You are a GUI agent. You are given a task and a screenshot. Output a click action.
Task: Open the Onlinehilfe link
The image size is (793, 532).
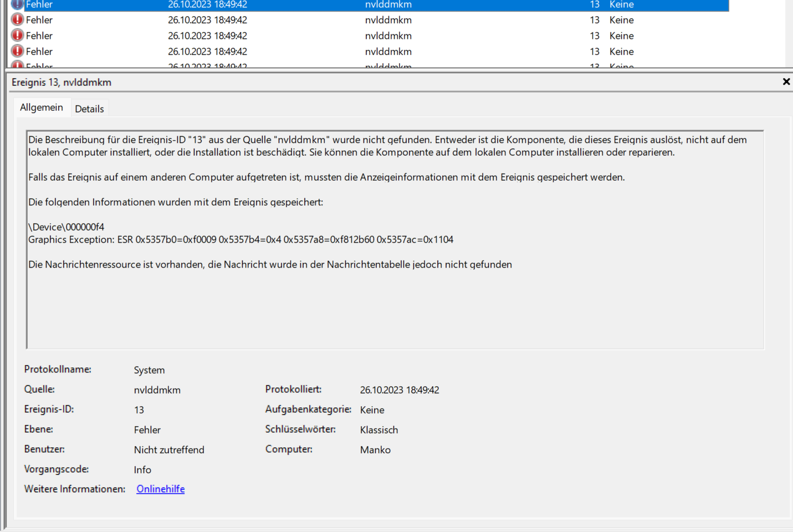[160, 489]
